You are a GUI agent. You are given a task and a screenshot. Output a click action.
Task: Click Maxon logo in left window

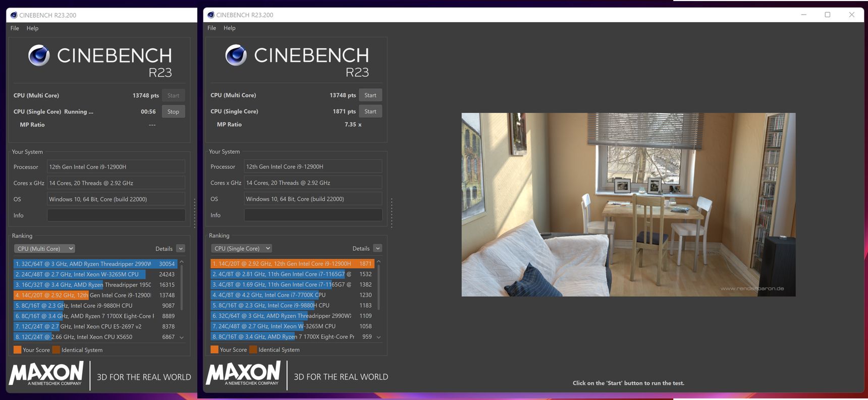(x=46, y=374)
